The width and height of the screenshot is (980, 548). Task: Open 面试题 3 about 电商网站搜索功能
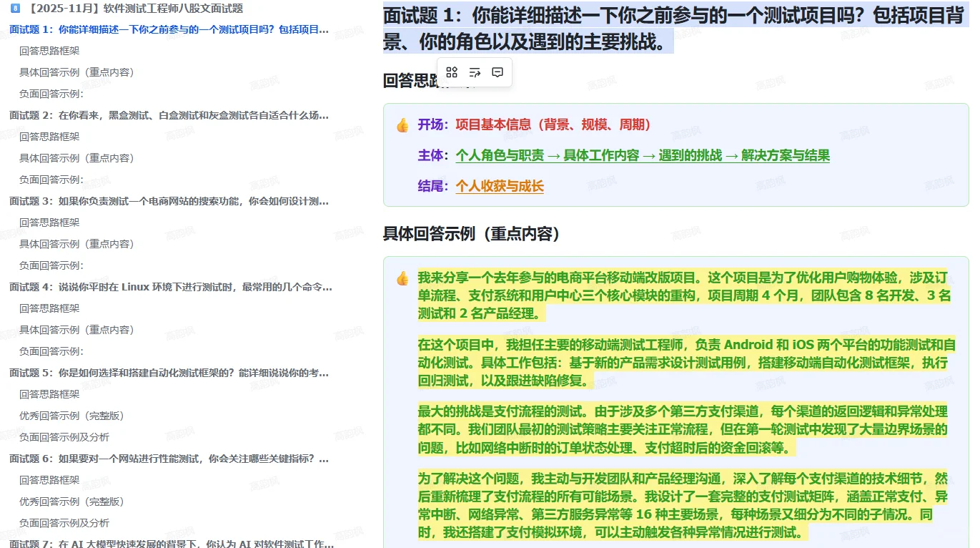pos(167,201)
